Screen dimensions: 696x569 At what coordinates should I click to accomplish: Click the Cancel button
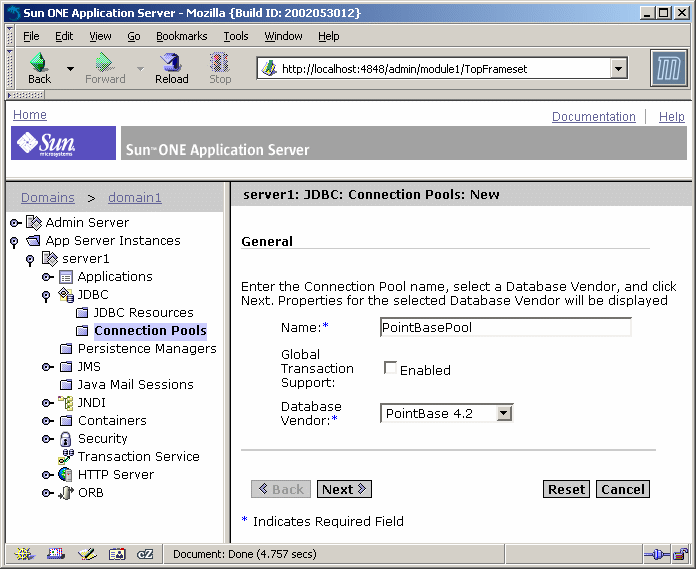(623, 489)
